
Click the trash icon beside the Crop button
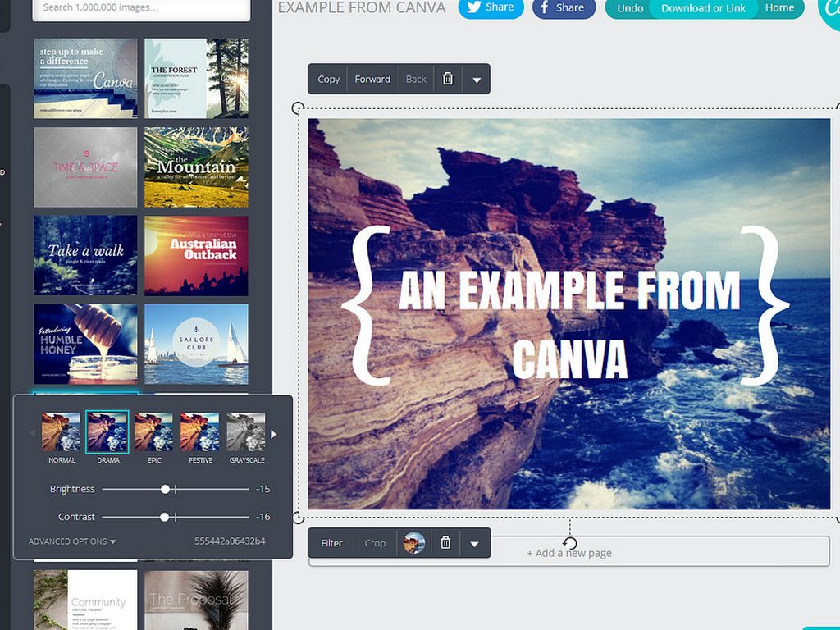coord(445,543)
